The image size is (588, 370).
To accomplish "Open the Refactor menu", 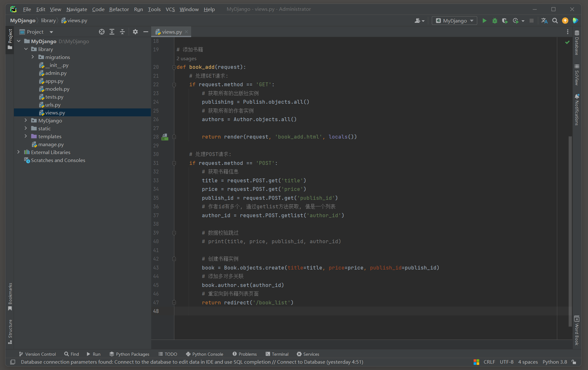I will point(119,9).
